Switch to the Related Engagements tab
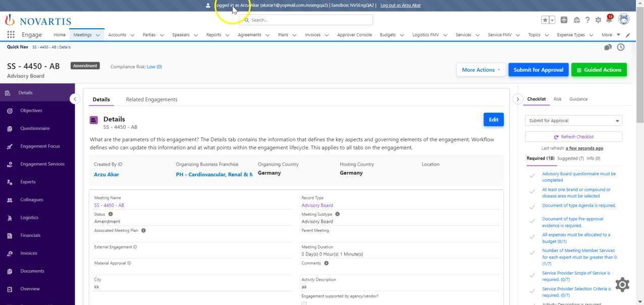644x305 pixels. tap(151, 99)
